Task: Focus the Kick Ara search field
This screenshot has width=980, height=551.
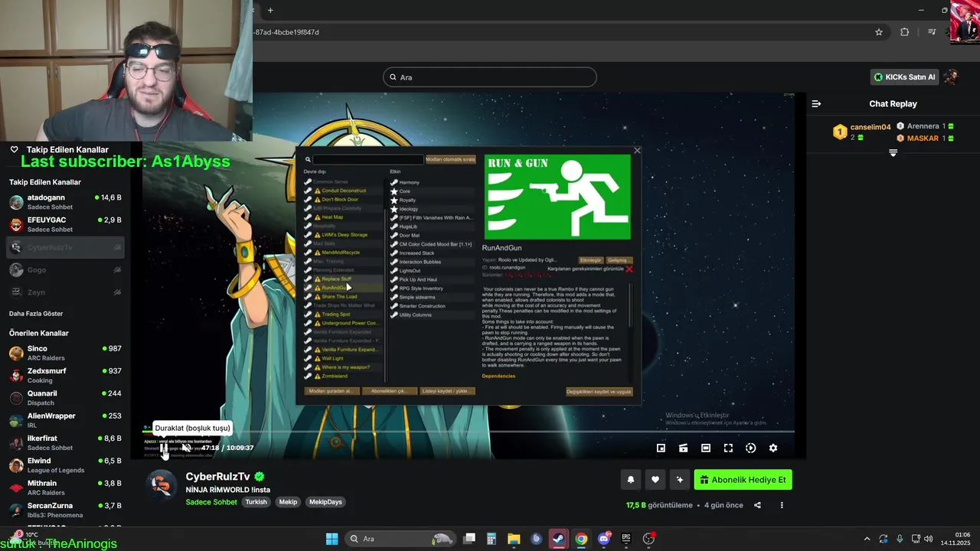Action: tap(490, 77)
